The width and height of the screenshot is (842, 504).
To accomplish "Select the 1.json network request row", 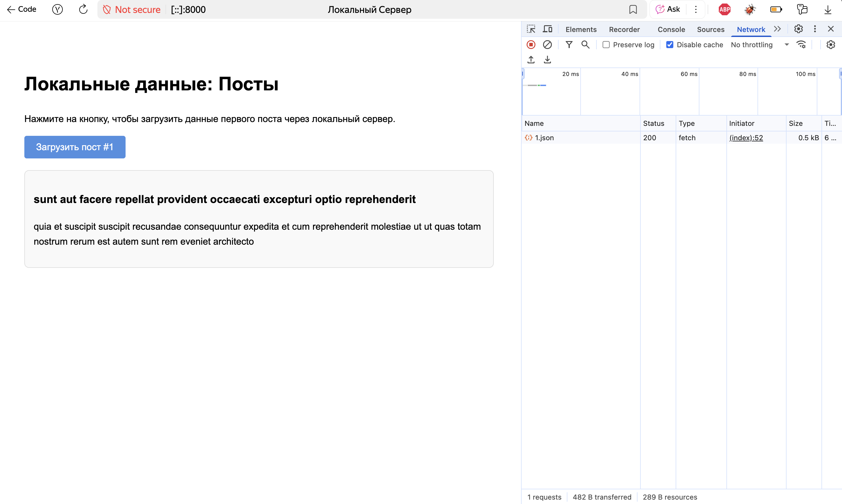I will pos(544,138).
